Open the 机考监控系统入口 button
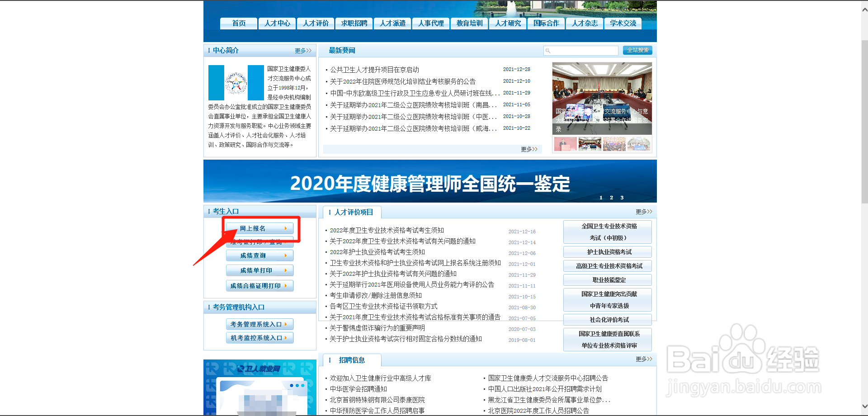Image resolution: width=868 pixels, height=416 pixels. [259, 338]
